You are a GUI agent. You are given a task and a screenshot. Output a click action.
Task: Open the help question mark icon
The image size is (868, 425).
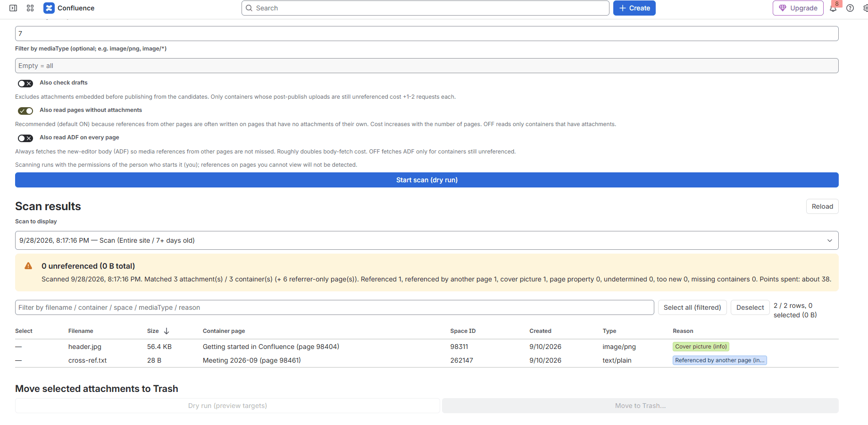[x=850, y=8]
